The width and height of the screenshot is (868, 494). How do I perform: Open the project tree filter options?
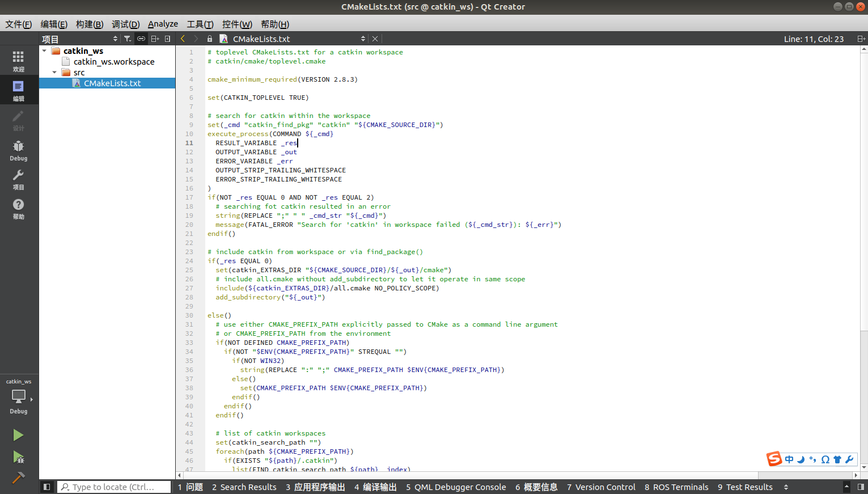point(128,39)
